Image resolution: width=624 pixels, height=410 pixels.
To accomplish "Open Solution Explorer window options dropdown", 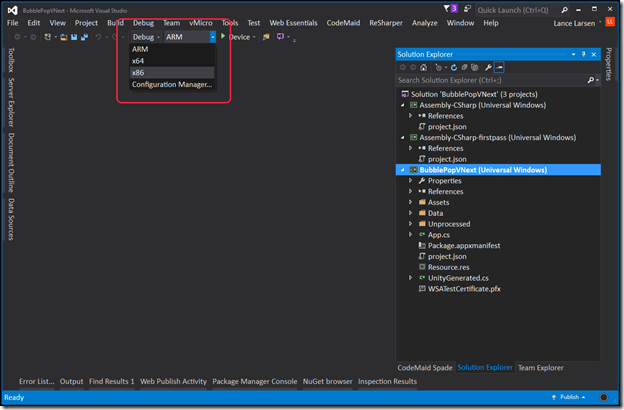I will tap(573, 55).
